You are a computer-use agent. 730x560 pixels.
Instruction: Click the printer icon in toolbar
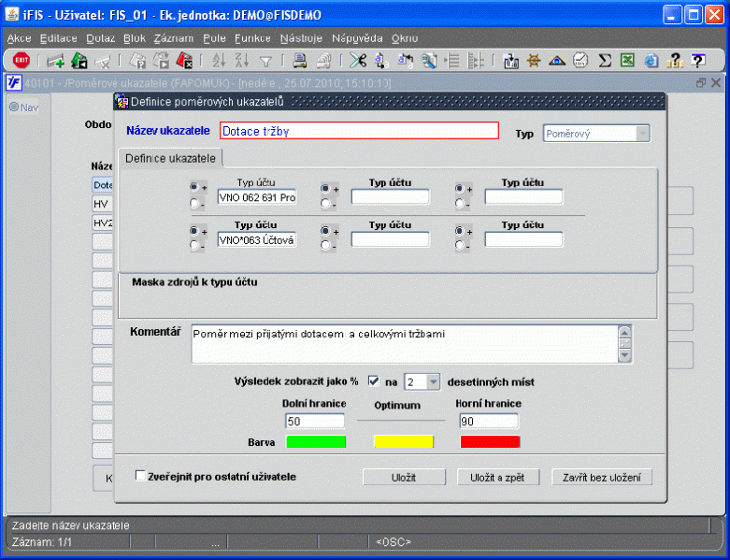(300, 61)
